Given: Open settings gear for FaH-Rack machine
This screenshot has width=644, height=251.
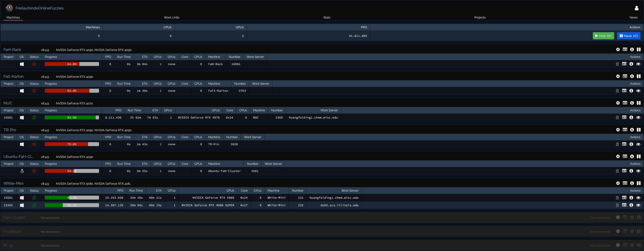Looking at the screenshot, I should point(618,49).
